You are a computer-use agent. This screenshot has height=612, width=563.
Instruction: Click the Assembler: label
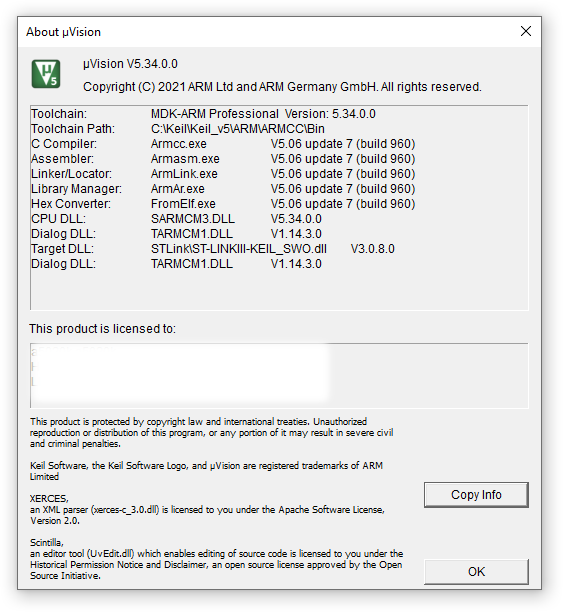62,159
